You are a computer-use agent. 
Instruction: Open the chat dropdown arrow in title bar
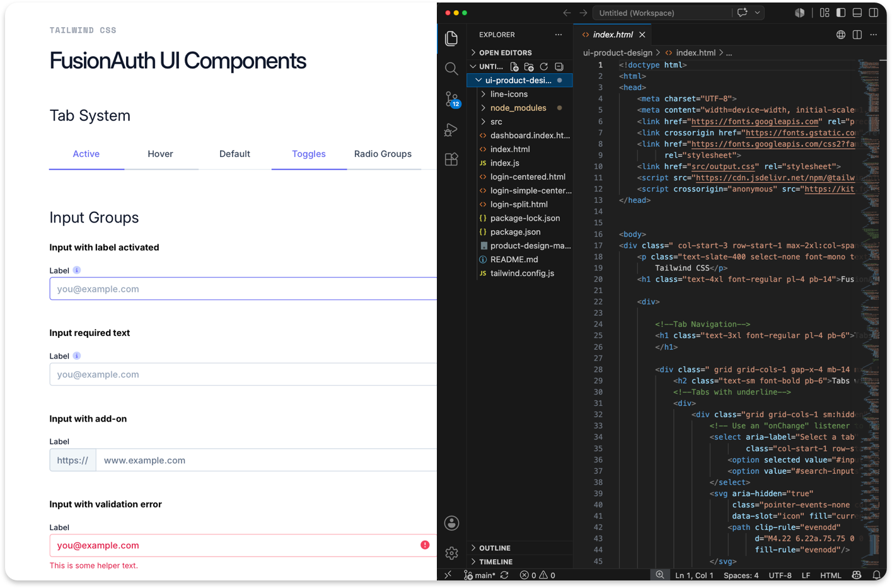758,13
